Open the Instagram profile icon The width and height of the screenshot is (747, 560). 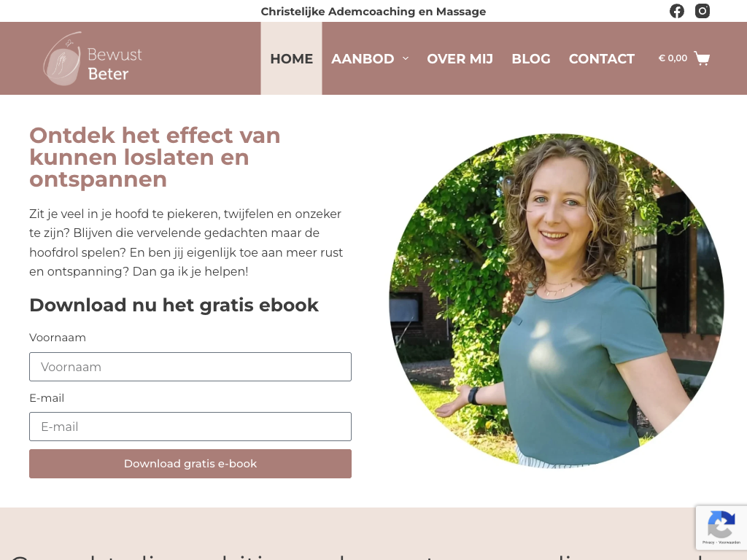click(x=703, y=11)
